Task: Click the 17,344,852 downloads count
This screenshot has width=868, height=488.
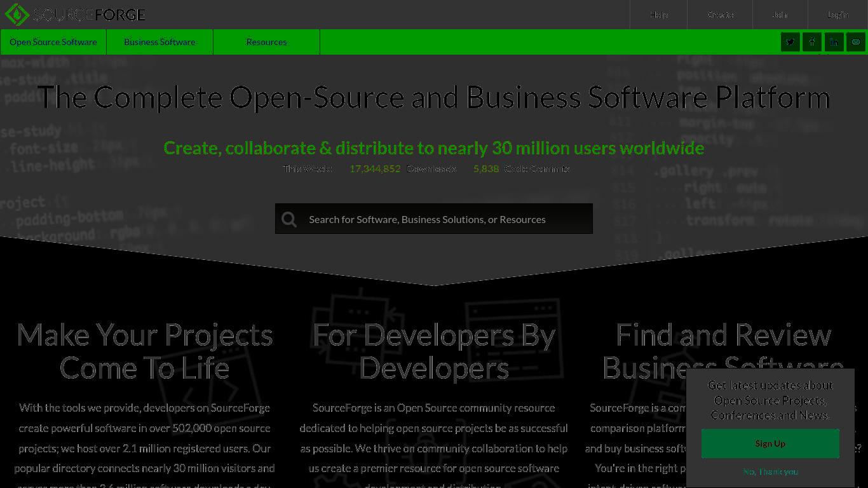Action: tap(375, 168)
